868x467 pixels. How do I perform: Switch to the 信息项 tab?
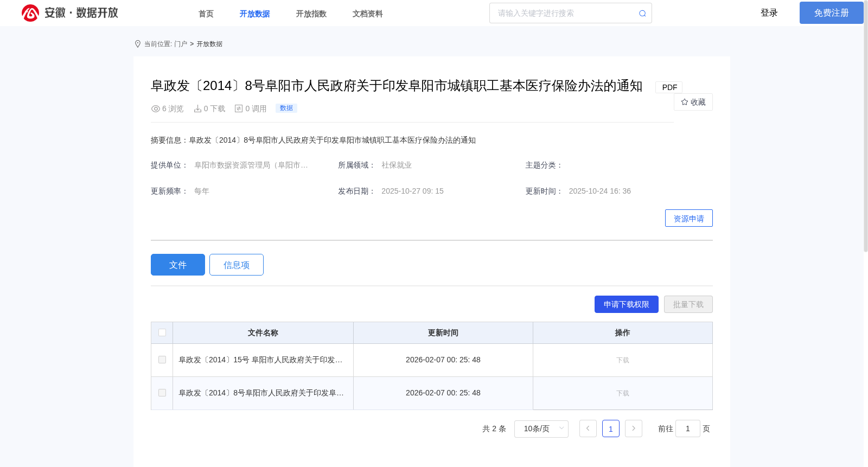(x=237, y=265)
